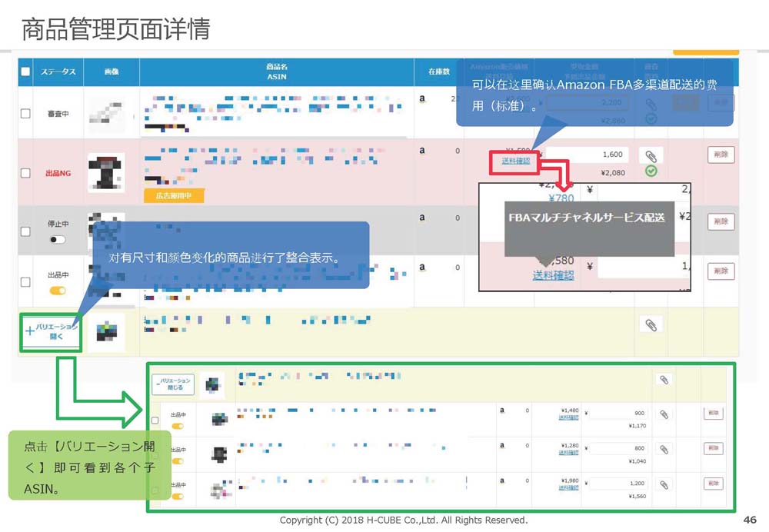
Task: Open the product thumbnail in the 800 row
Action: point(219,454)
